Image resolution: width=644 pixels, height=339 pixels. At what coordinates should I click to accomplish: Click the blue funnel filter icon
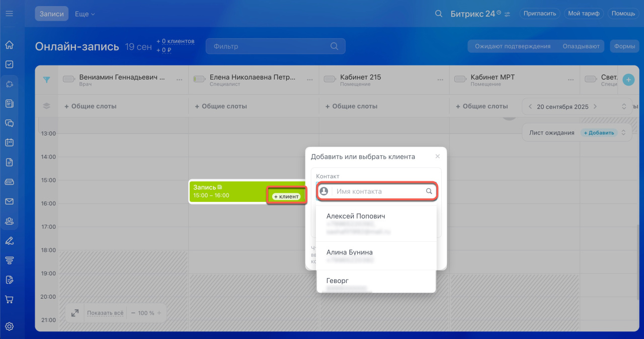[x=47, y=80]
